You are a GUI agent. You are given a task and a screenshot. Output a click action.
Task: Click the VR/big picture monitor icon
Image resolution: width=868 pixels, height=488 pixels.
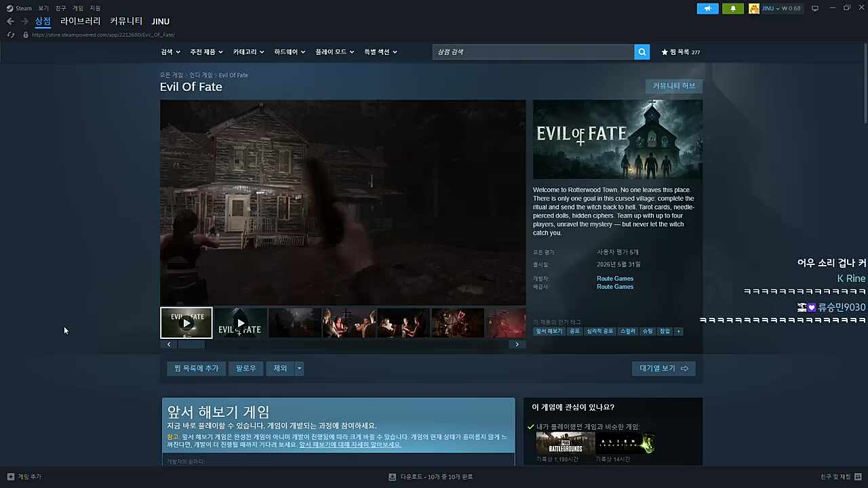pos(815,8)
